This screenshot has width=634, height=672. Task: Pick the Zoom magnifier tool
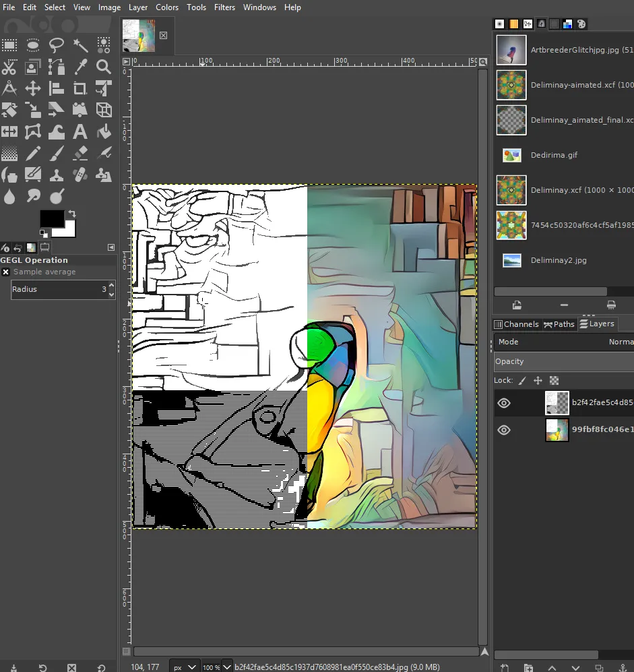104,67
